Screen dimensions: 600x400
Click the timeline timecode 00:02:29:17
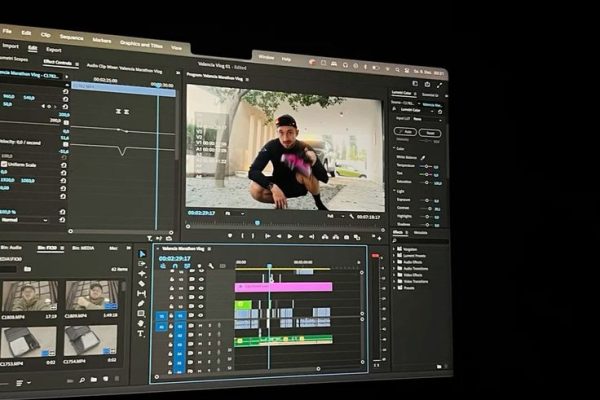(174, 258)
